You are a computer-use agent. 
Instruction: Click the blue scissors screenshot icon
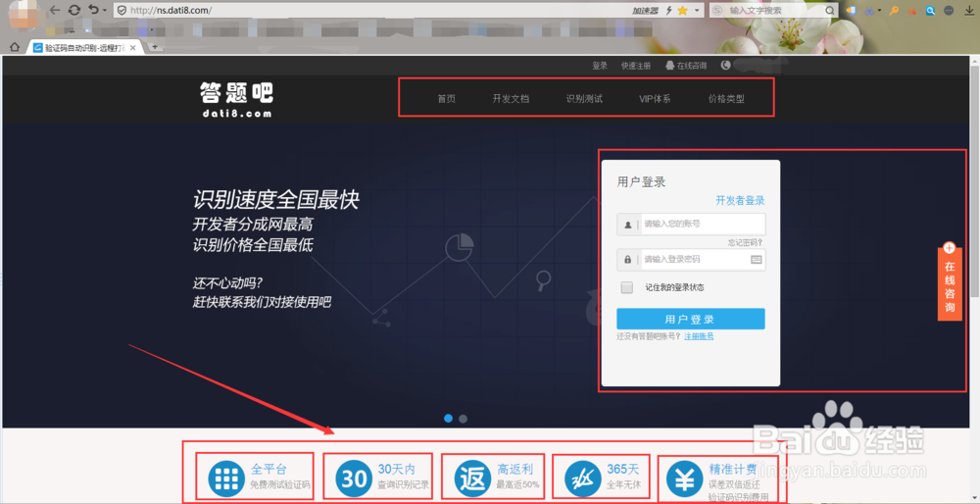click(868, 10)
